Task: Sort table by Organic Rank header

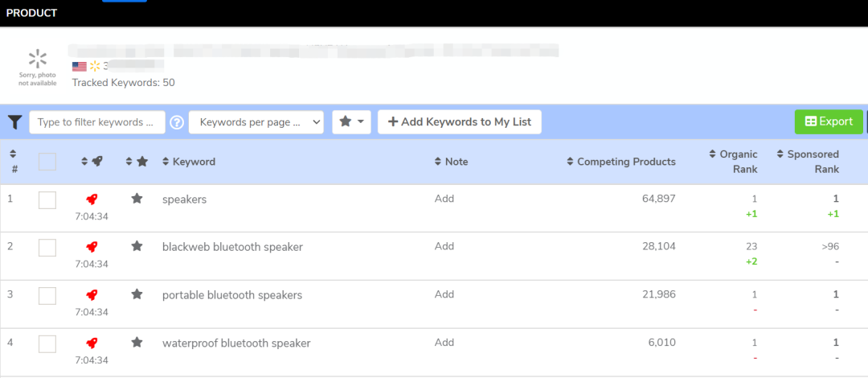Action: [733, 162]
